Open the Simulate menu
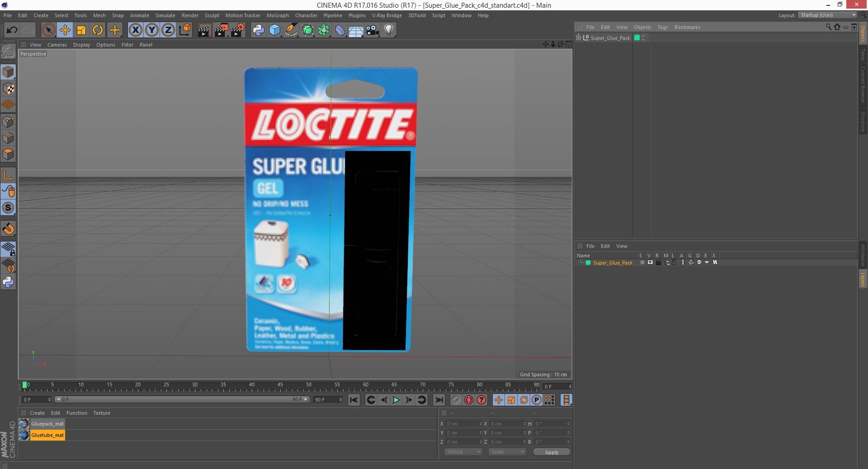Image resolution: width=868 pixels, height=469 pixels. pyautogui.click(x=165, y=15)
